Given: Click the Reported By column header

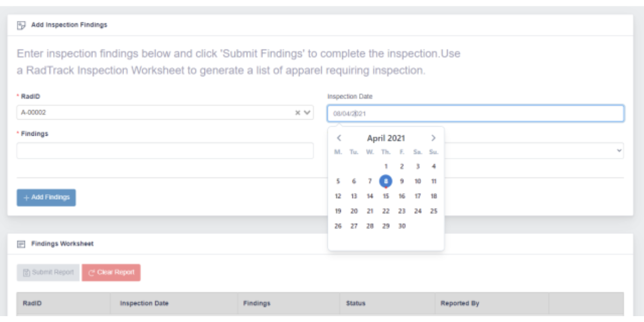Looking at the screenshot, I should (460, 303).
